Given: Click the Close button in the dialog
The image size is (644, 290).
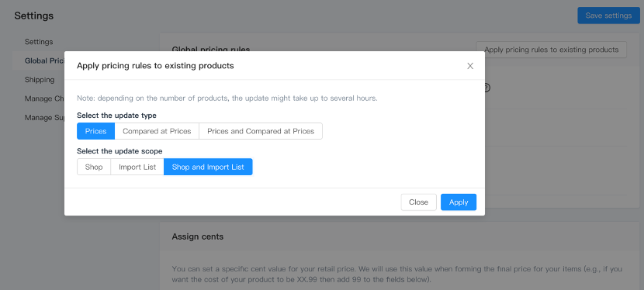Looking at the screenshot, I should [418, 202].
